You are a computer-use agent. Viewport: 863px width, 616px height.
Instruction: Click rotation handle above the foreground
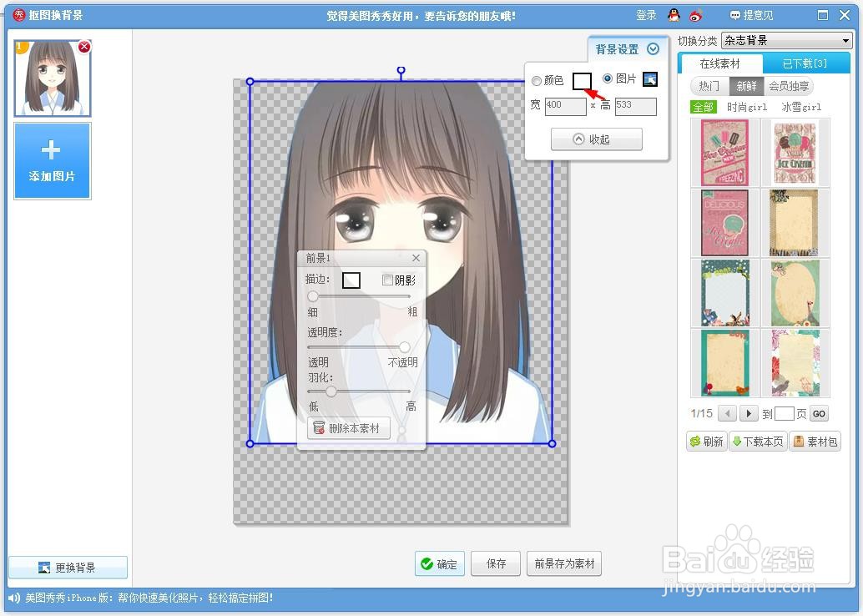point(401,70)
